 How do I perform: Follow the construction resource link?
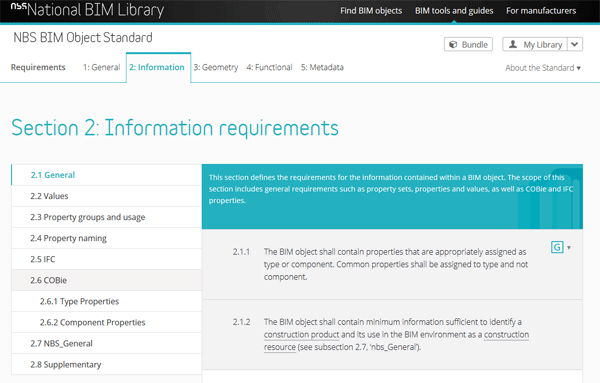click(506, 335)
